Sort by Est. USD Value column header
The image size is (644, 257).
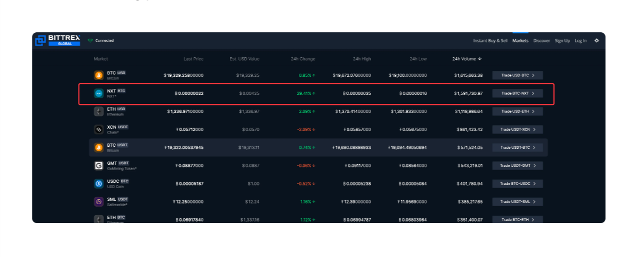244,59
